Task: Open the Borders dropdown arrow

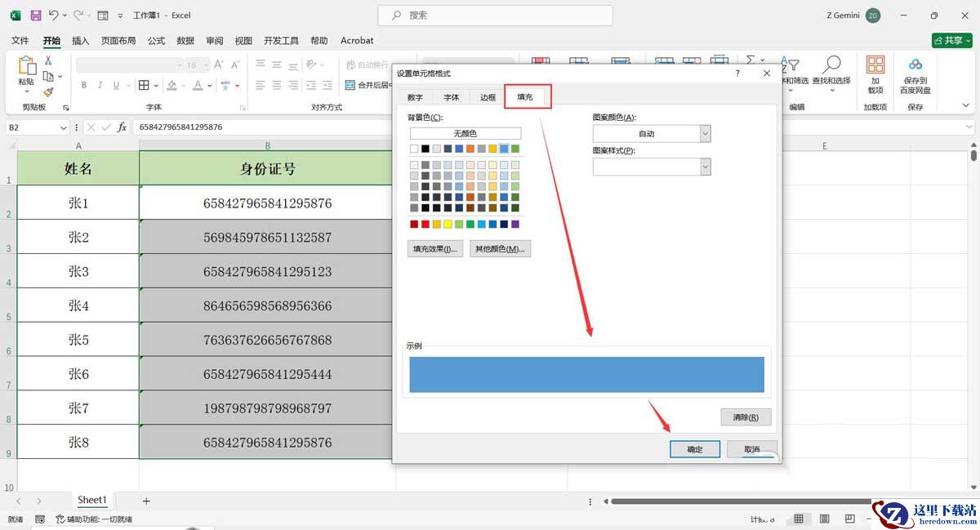Action: click(x=155, y=85)
